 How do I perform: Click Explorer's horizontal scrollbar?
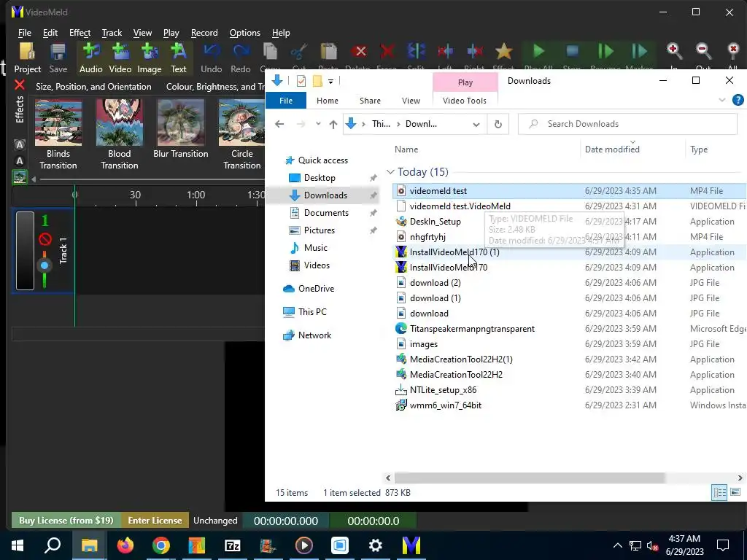click(x=530, y=478)
